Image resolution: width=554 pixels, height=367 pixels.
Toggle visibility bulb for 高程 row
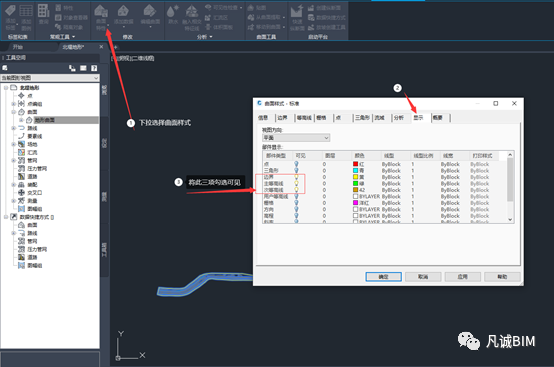[296, 215]
